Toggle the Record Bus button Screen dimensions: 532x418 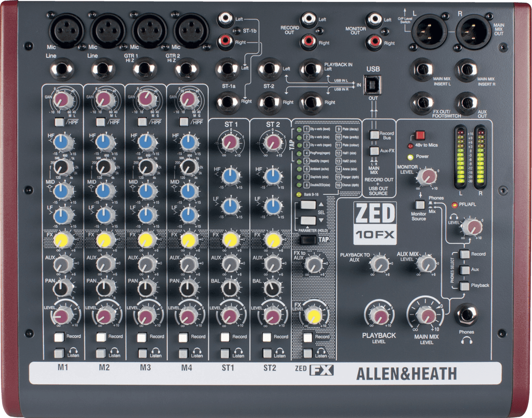click(375, 135)
